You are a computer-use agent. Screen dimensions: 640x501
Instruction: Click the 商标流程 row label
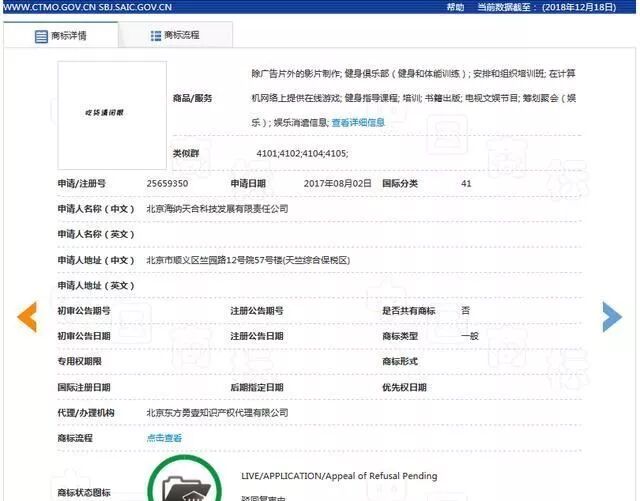[75, 438]
